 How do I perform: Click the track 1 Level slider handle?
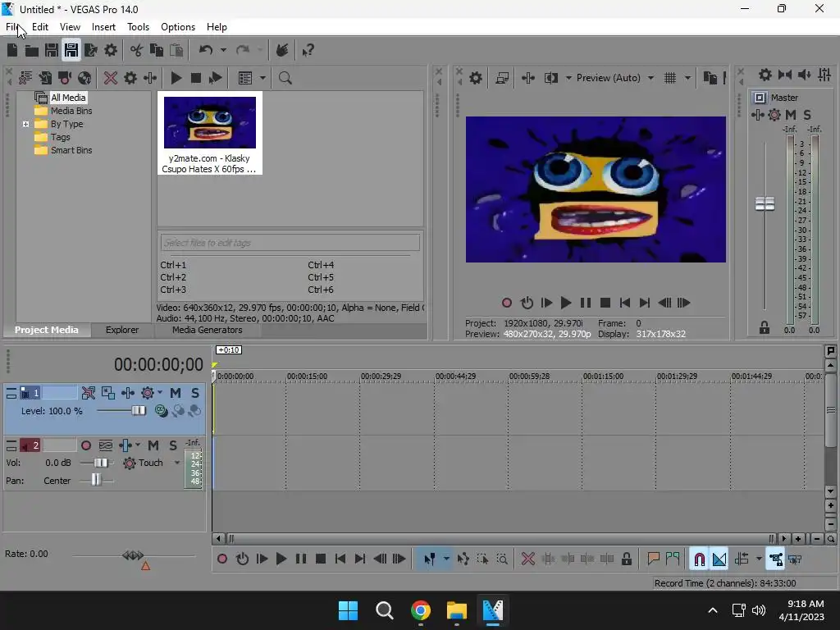[139, 410]
